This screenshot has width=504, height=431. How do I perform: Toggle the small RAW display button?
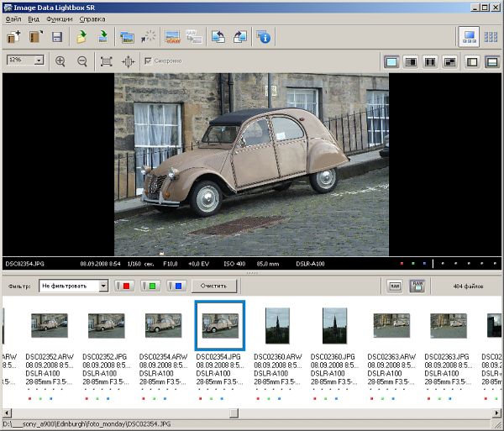point(395,286)
